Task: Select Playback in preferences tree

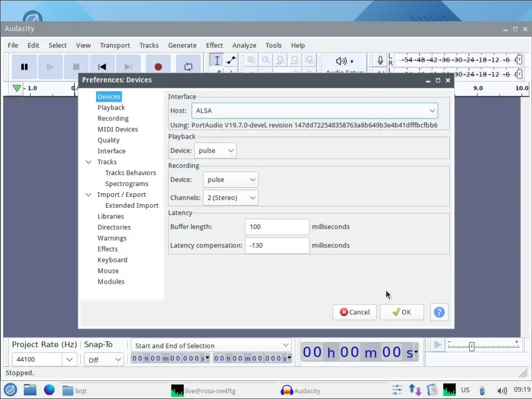Action: pos(111,108)
